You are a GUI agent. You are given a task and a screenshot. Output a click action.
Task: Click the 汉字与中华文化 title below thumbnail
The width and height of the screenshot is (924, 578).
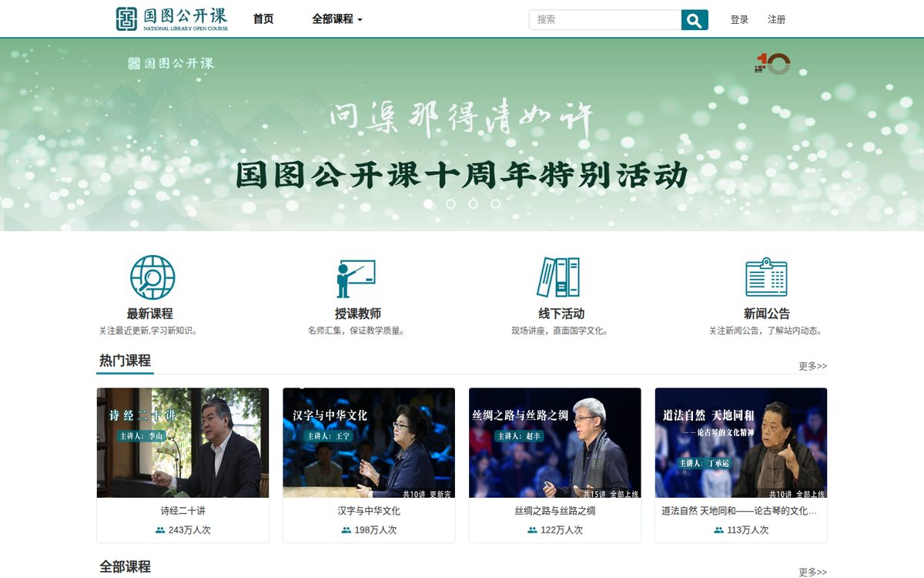[x=369, y=511]
